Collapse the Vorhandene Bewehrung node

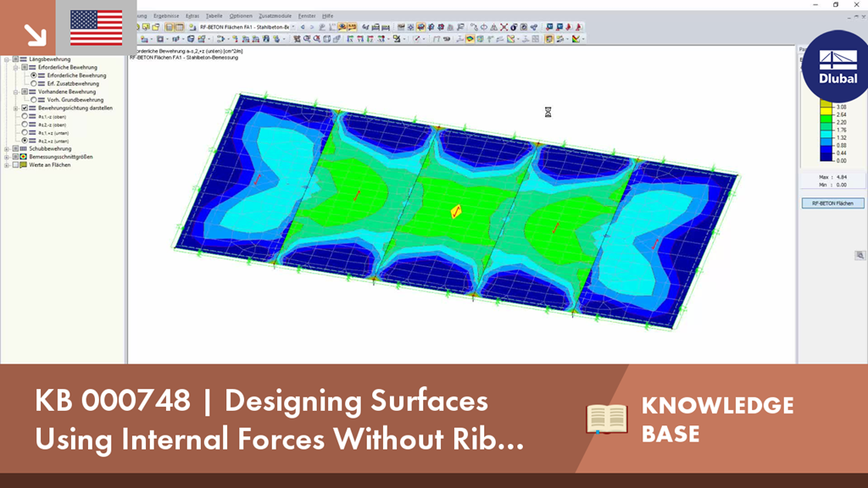15,91
